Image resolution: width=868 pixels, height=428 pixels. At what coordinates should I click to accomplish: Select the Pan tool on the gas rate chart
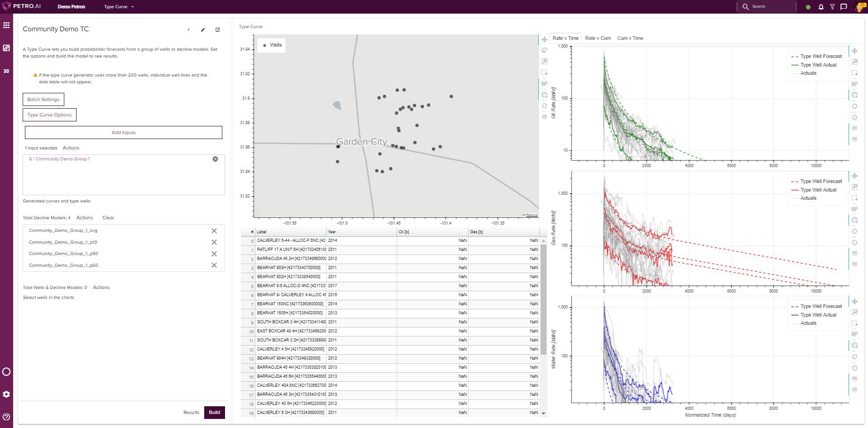point(854,176)
